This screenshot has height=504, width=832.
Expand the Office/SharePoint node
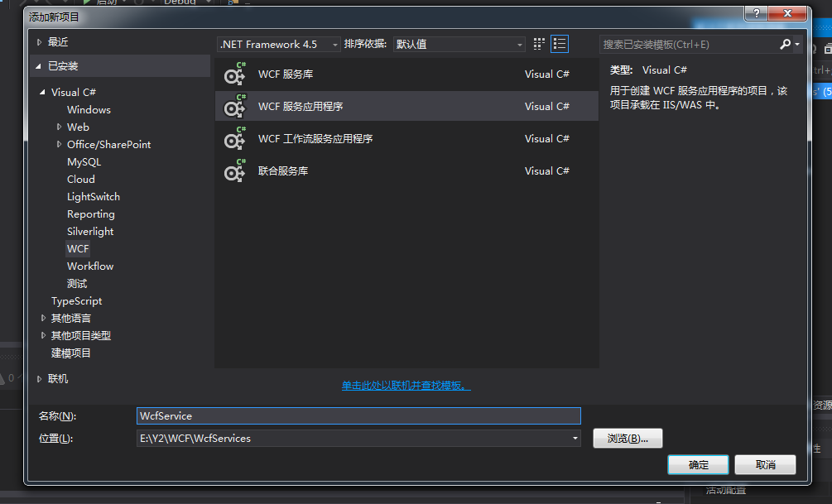[59, 144]
